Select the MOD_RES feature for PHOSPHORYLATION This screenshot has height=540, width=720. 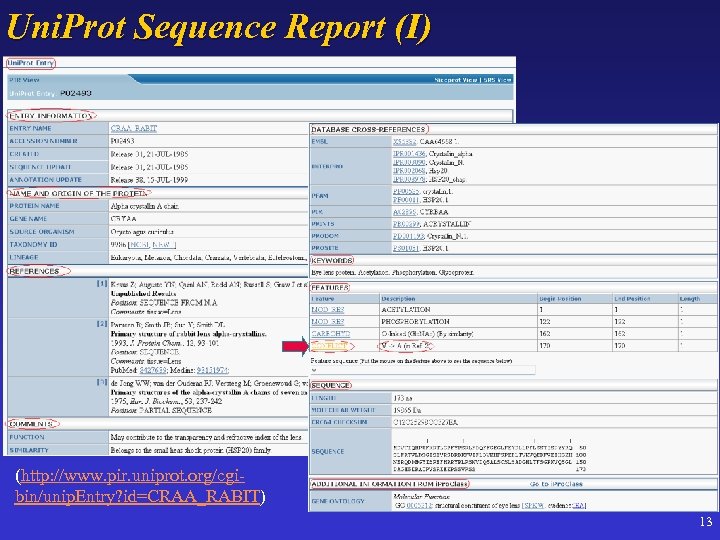tap(327, 322)
